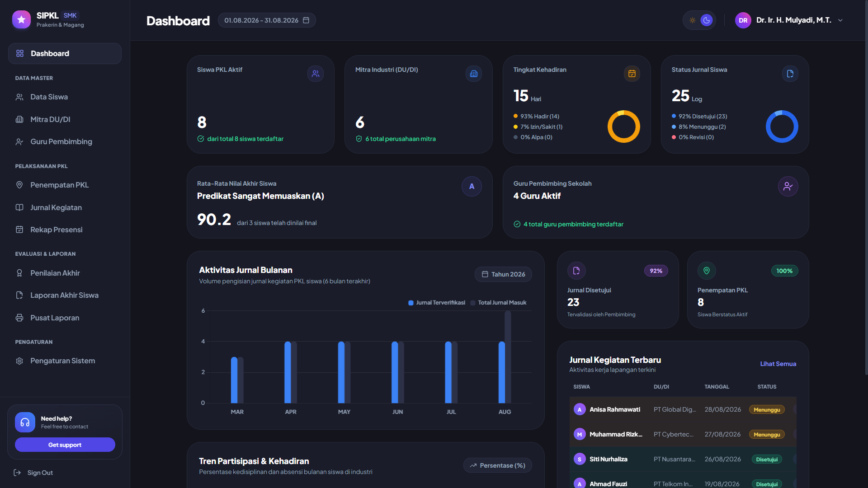Open the Persentase (%) selector
This screenshot has width=868, height=488.
[497, 465]
